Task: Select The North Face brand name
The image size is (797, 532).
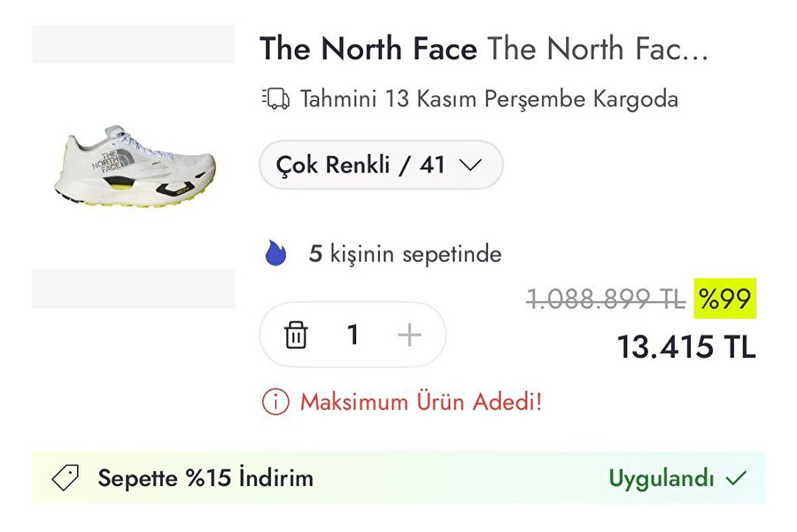Action: tap(367, 49)
